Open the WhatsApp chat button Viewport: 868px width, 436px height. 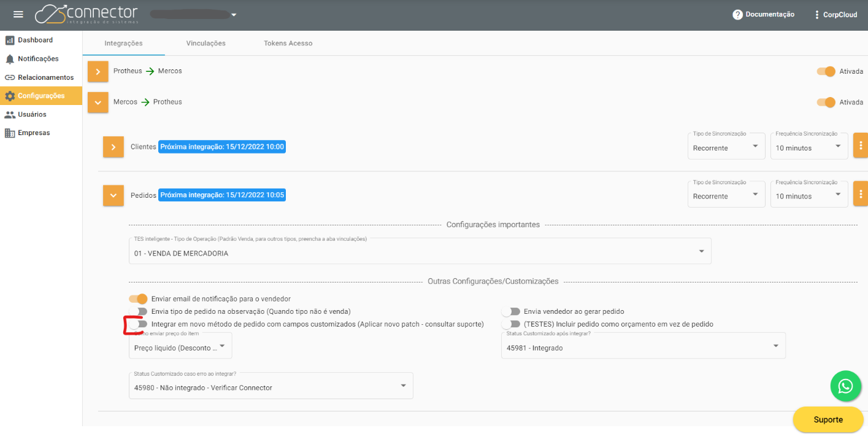(846, 386)
